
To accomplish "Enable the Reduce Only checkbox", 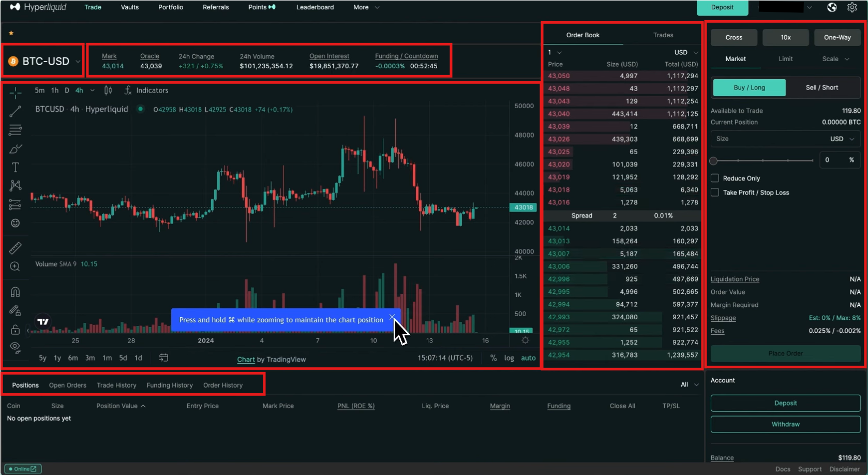I will 715,178.
